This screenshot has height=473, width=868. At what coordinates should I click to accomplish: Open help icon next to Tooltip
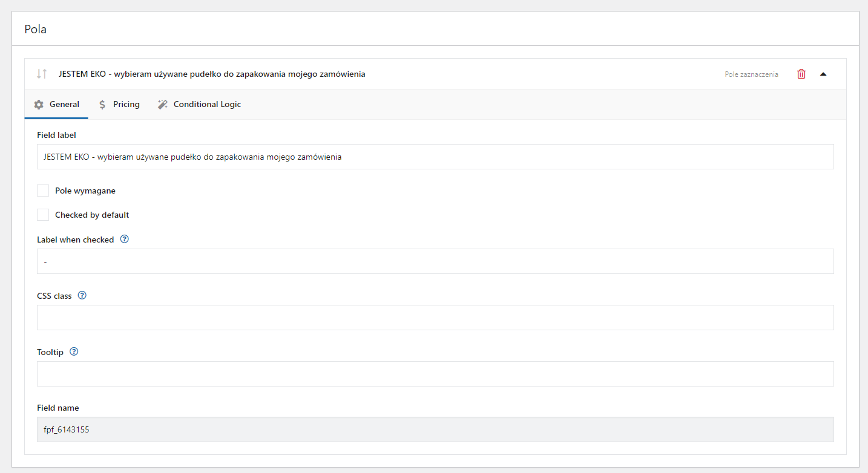point(74,351)
